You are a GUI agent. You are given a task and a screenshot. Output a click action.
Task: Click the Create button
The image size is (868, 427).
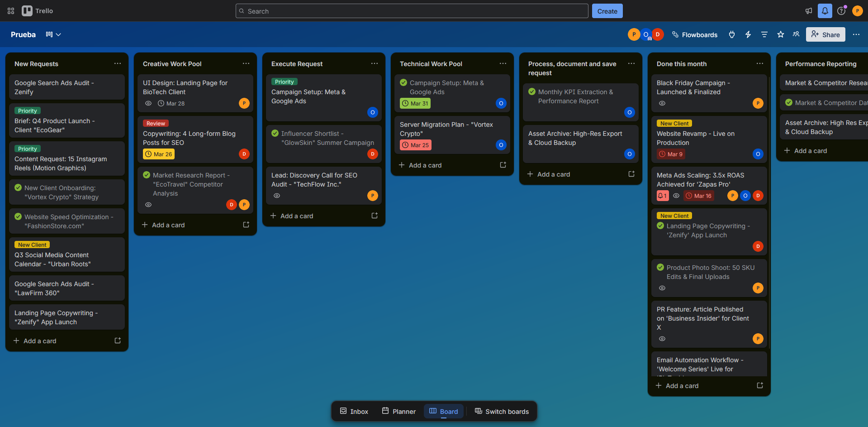pyautogui.click(x=607, y=11)
